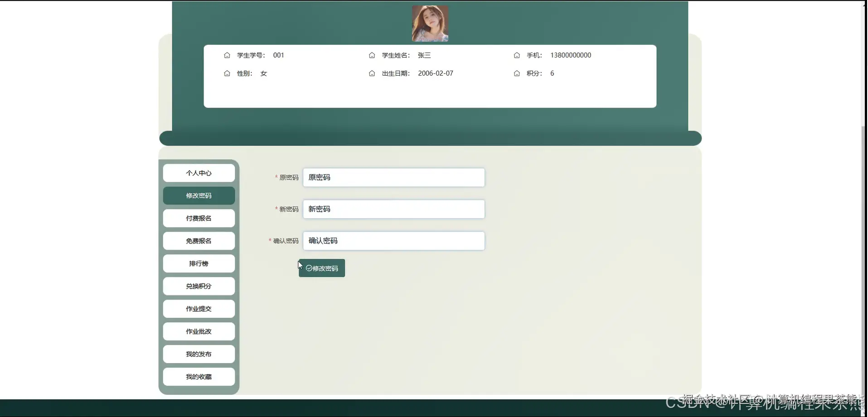Click into the 新密码 input field
The width and height of the screenshot is (868, 417).
(394, 209)
